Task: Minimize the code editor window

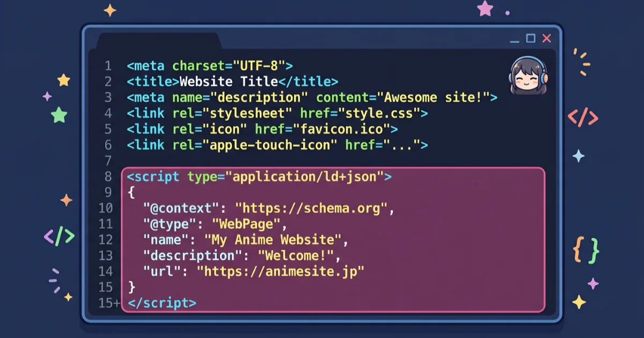Action: pyautogui.click(x=514, y=41)
